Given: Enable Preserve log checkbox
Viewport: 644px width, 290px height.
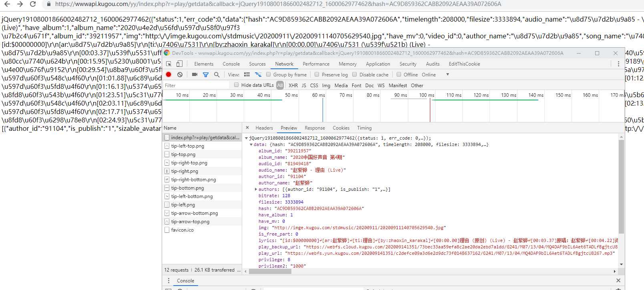Looking at the screenshot, I should click(317, 74).
